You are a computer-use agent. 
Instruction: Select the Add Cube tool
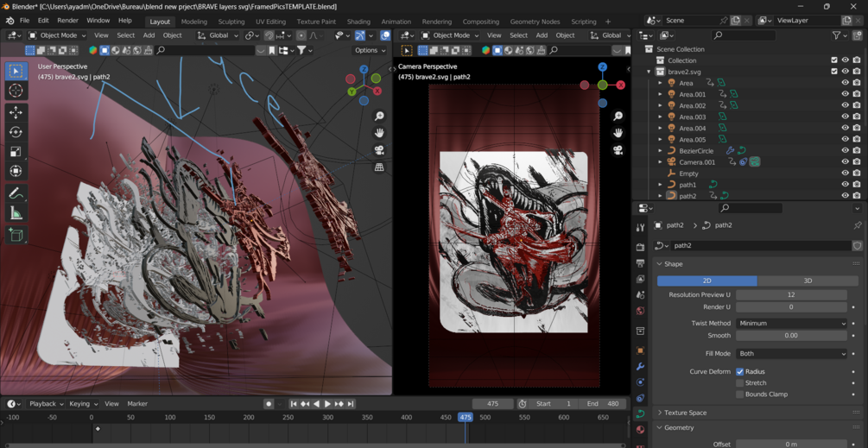tap(16, 235)
